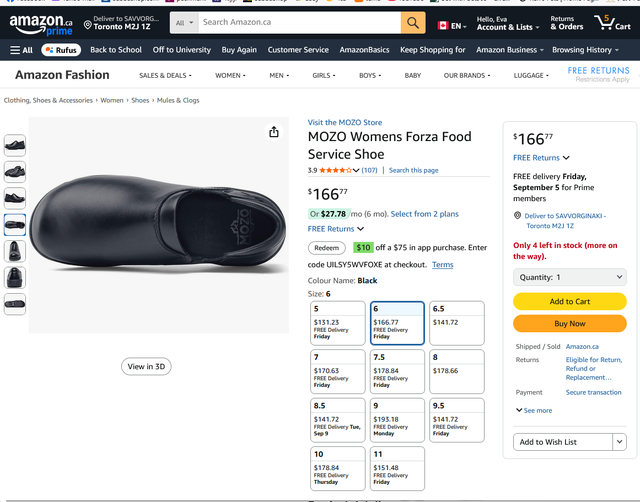
Task: Choose size 7 option
Action: [338, 371]
